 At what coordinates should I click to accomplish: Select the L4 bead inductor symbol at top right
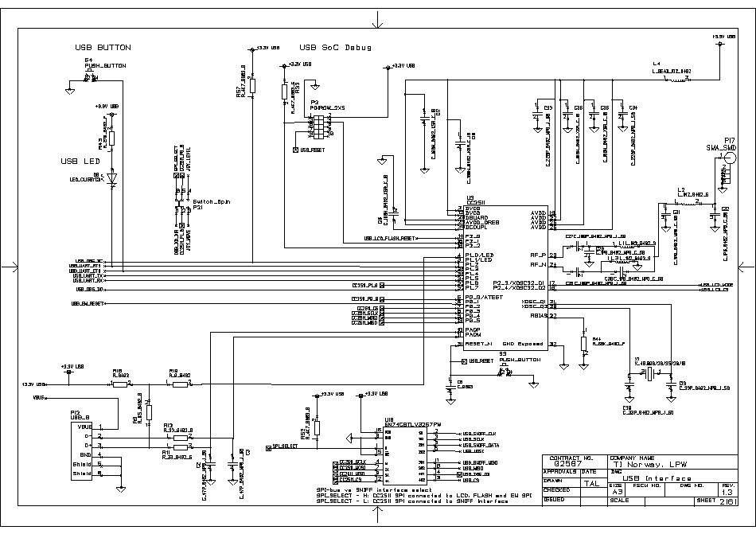pyautogui.click(x=677, y=80)
